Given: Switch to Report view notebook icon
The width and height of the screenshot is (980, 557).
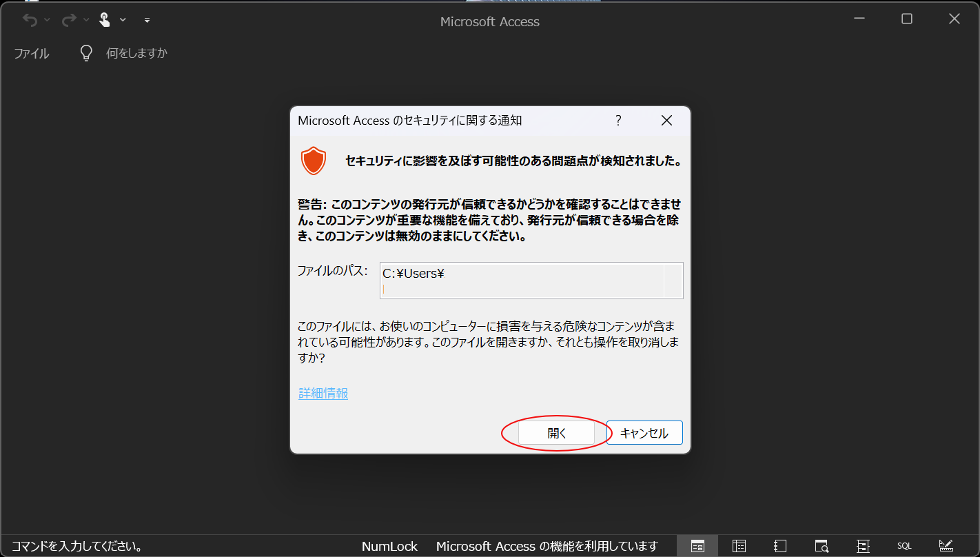Looking at the screenshot, I should [x=780, y=546].
